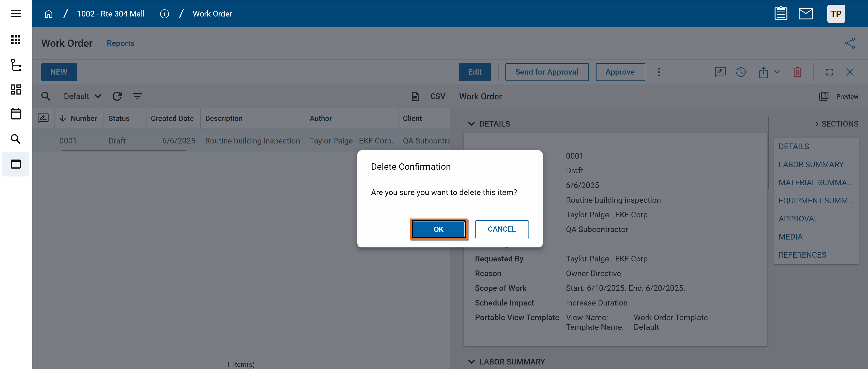Open the Reports tab

coord(120,43)
